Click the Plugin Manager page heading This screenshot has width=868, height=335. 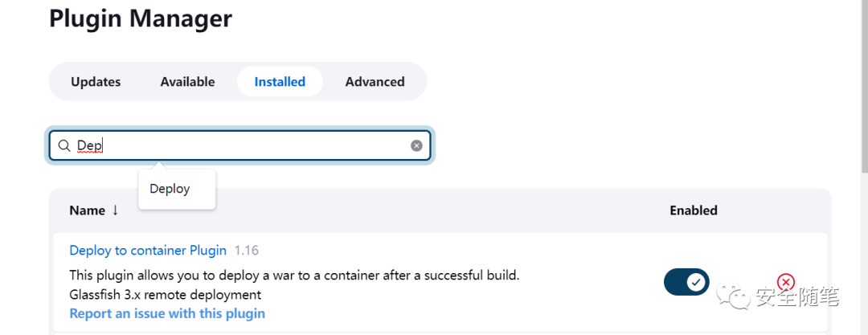point(141,18)
